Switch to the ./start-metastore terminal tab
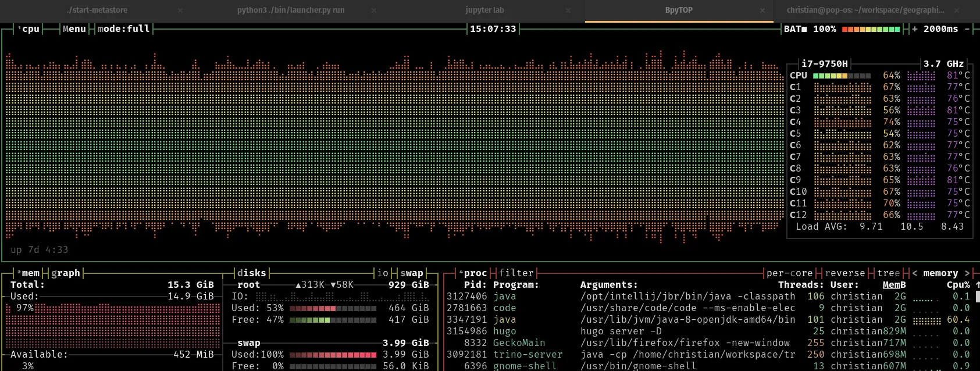 coord(97,10)
